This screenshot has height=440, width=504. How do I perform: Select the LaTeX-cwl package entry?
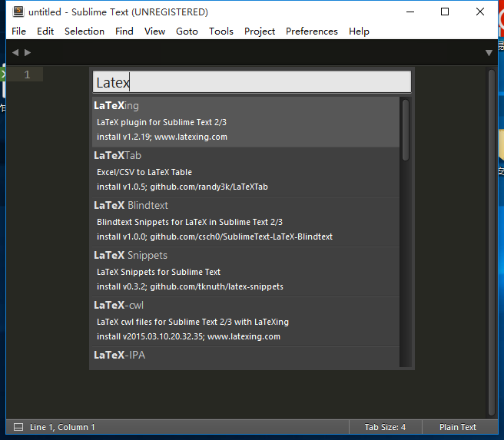click(x=246, y=321)
